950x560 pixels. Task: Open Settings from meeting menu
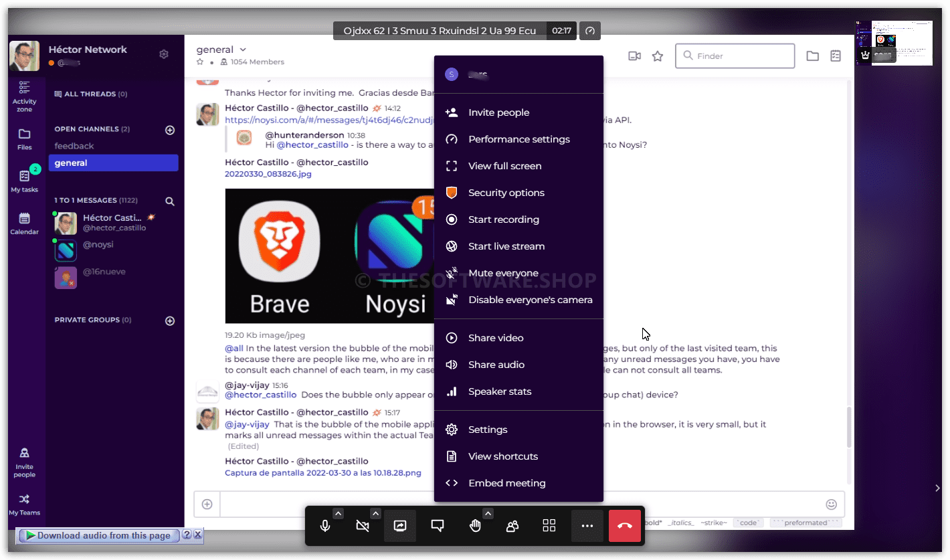518,430
